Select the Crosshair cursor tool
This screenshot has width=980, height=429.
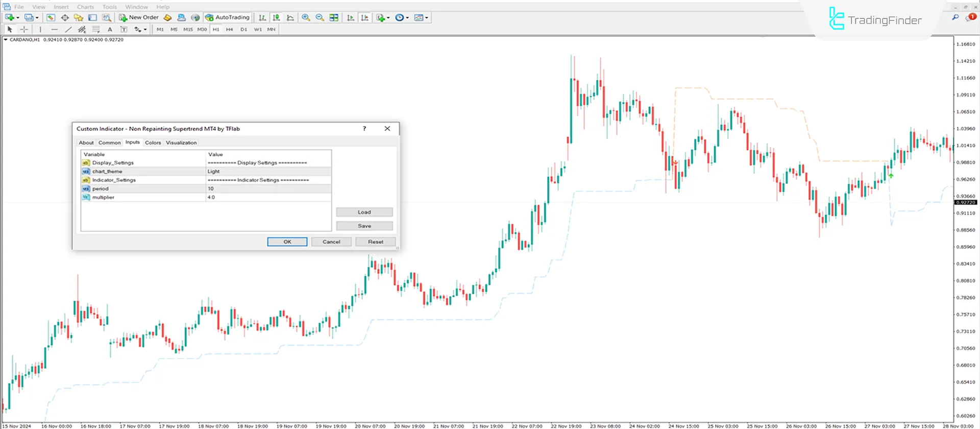click(x=24, y=30)
